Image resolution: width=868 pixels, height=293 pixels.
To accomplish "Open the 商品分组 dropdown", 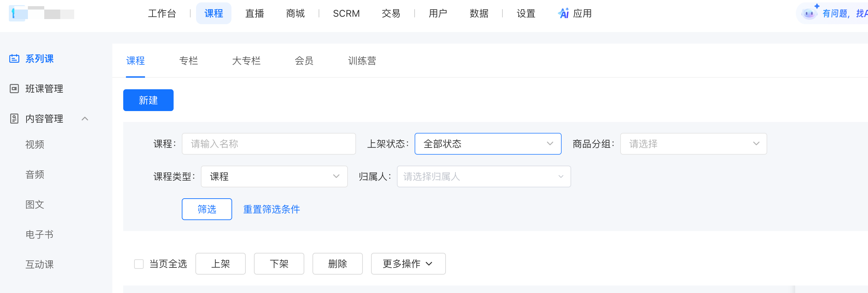I will (x=693, y=144).
